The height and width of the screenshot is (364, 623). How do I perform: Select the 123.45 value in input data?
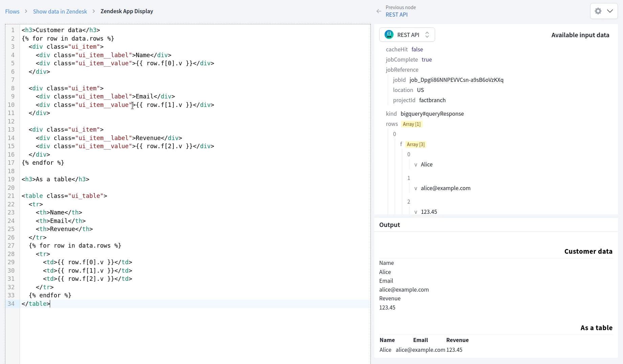point(429,211)
